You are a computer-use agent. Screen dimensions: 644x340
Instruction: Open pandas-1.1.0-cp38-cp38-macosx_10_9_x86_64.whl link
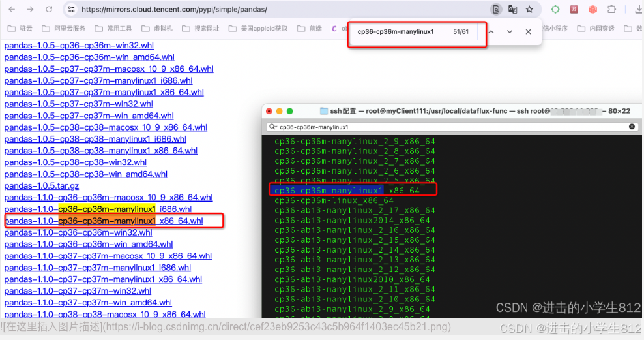coord(105,315)
